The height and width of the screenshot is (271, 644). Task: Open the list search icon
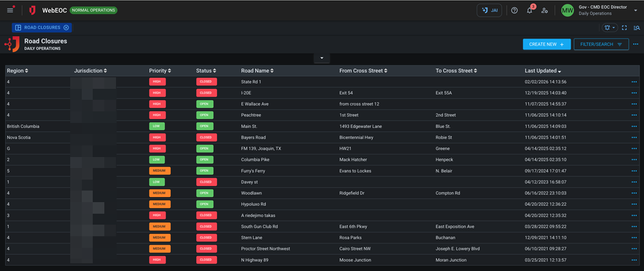637,28
